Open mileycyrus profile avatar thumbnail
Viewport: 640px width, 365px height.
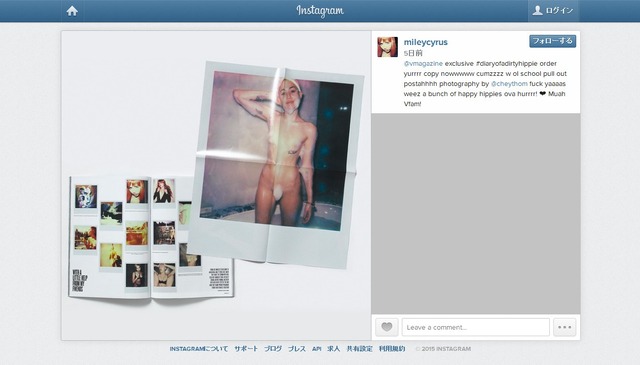387,47
